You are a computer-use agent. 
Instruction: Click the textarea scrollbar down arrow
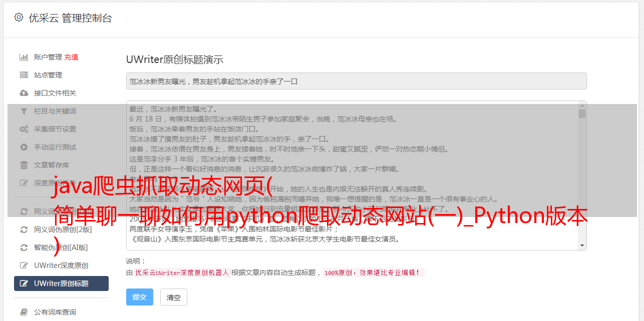[582, 245]
